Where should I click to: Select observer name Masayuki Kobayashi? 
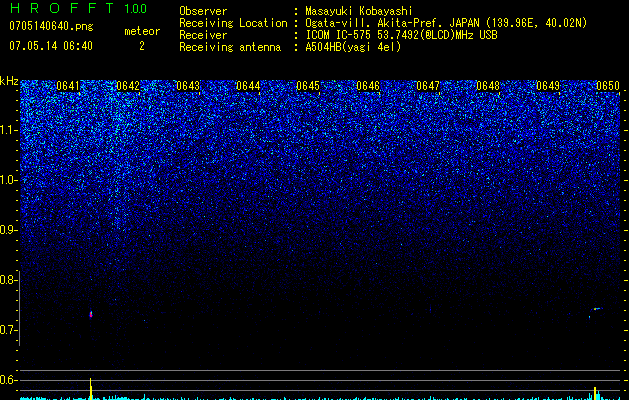click(x=359, y=11)
